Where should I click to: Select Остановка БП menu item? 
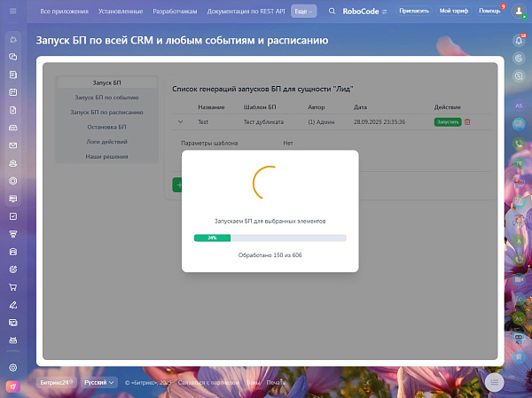click(107, 127)
